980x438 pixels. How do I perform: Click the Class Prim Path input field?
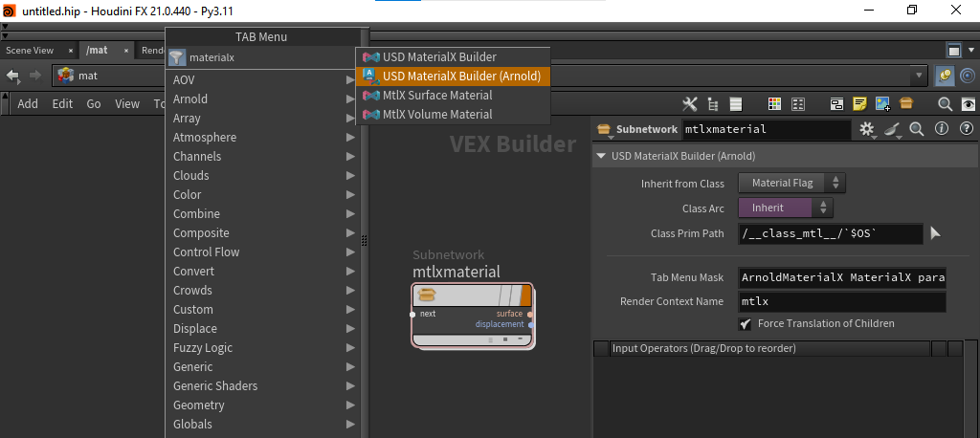pyautogui.click(x=830, y=233)
